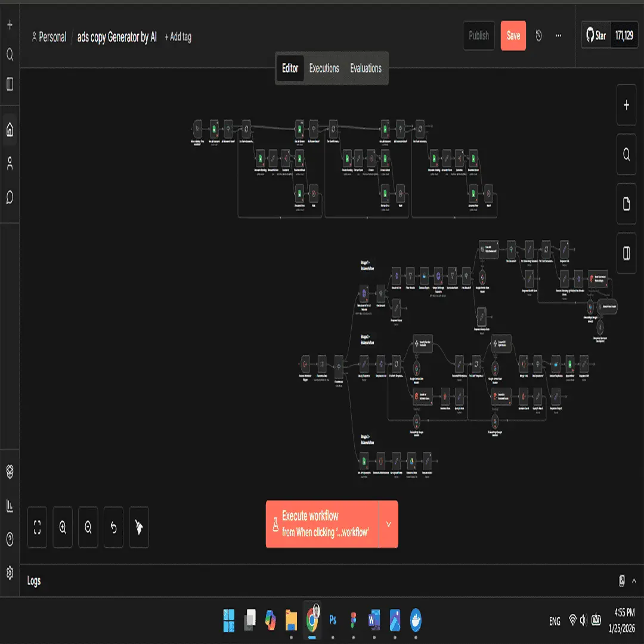Expand the Execute workflow dropdown chevron
The height and width of the screenshot is (644, 644).
pos(388,525)
